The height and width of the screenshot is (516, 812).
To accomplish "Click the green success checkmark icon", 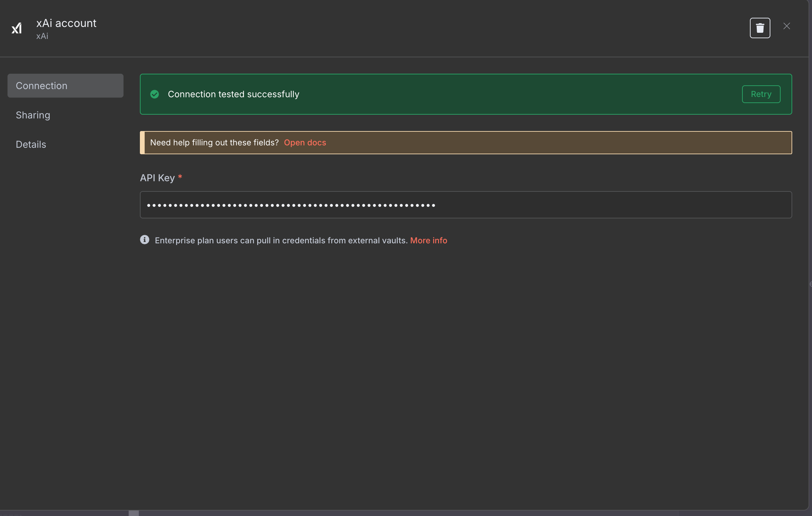I will (155, 94).
